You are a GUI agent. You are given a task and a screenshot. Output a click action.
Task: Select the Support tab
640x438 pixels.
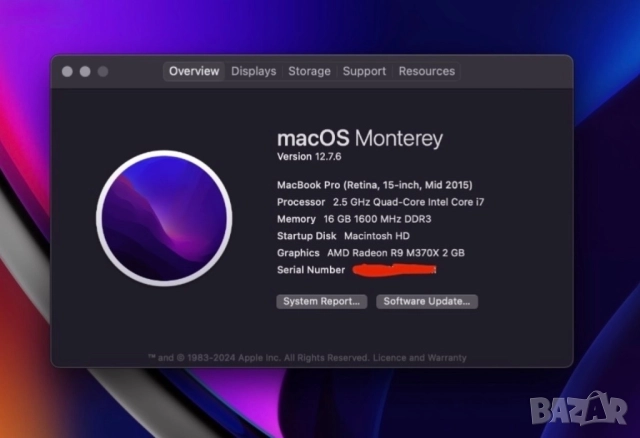[x=364, y=71]
